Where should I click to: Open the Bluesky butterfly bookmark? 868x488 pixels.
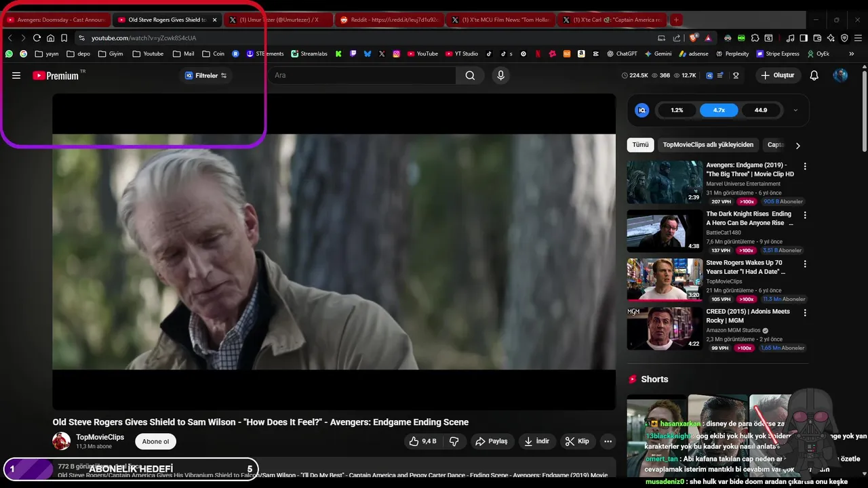(x=368, y=54)
